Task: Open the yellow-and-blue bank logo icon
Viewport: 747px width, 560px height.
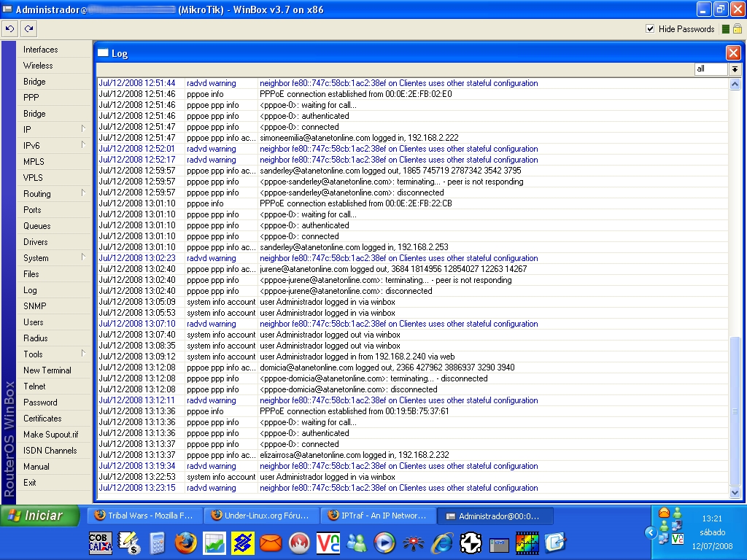Action: pyautogui.click(x=242, y=542)
